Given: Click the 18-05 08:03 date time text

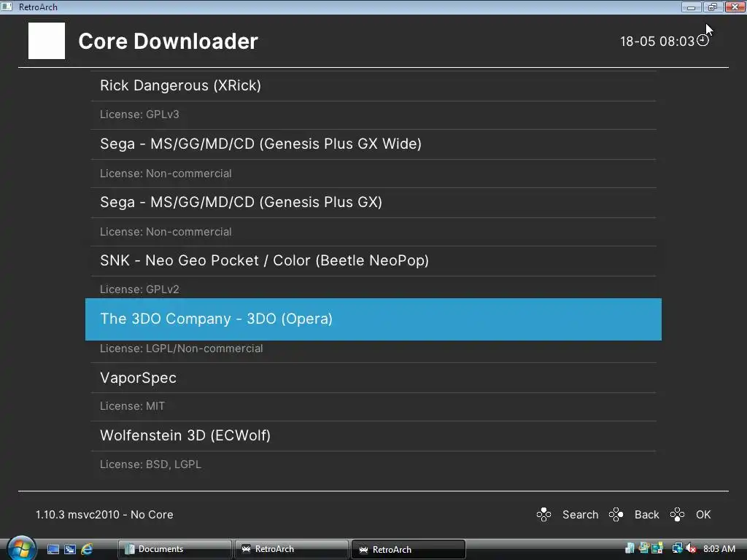Looking at the screenshot, I should tap(657, 42).
